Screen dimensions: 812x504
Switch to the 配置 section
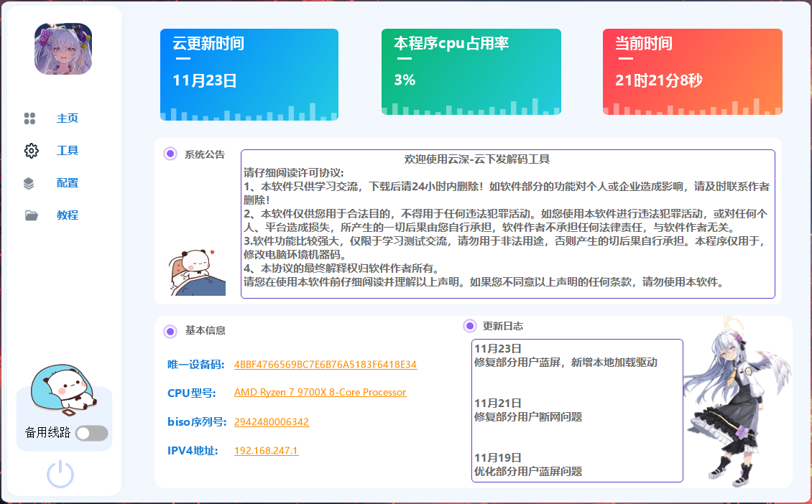(x=67, y=182)
